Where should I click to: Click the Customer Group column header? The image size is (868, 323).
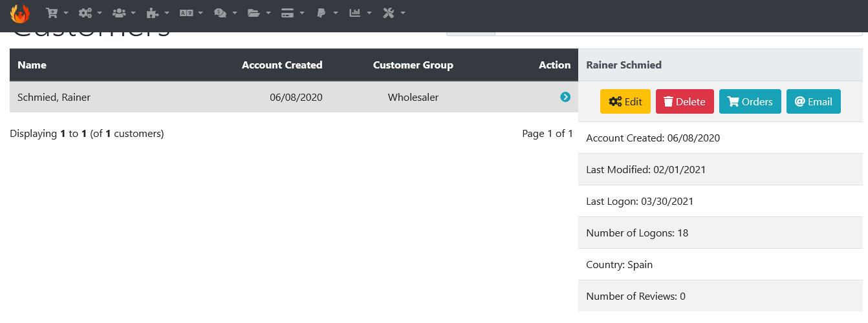pos(413,65)
